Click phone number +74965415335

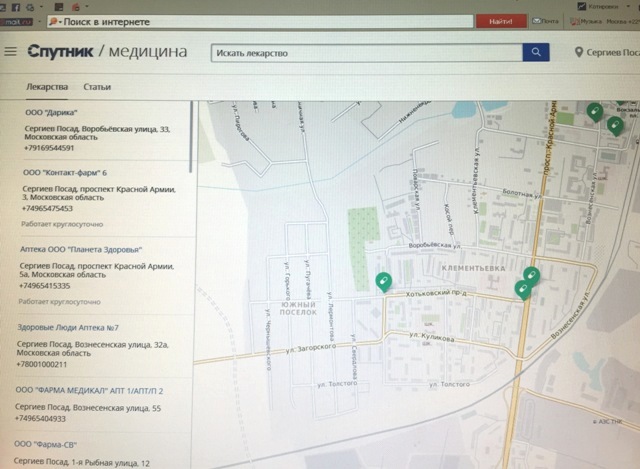click(x=44, y=286)
